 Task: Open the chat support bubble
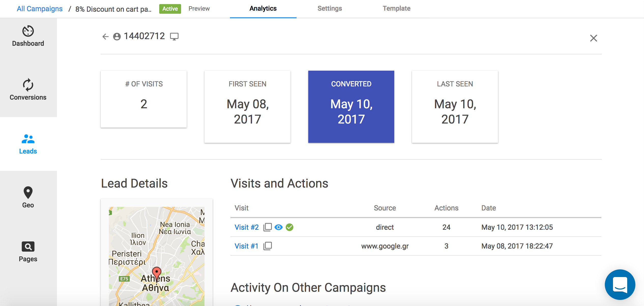click(620, 285)
